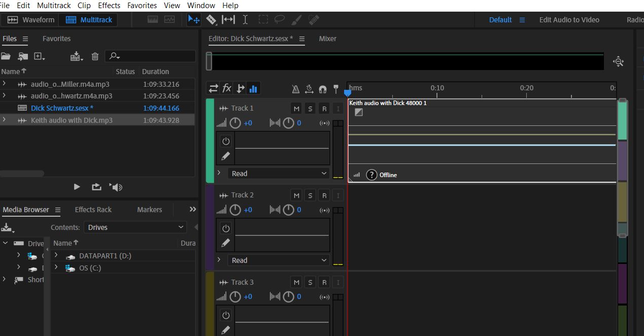Solo Track 2
644x336 pixels.
click(310, 195)
